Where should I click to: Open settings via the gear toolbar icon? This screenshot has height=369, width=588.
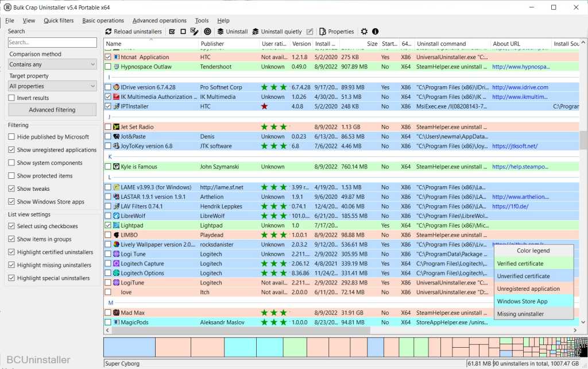point(364,32)
